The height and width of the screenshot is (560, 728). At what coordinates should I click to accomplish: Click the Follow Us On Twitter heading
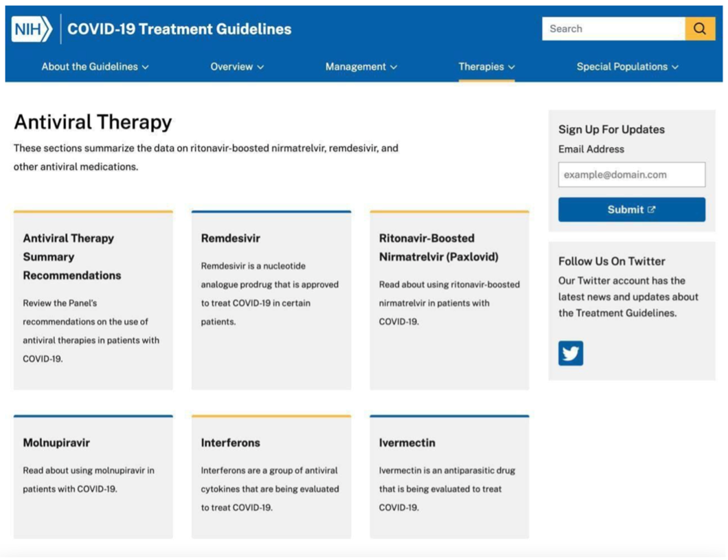coord(611,261)
